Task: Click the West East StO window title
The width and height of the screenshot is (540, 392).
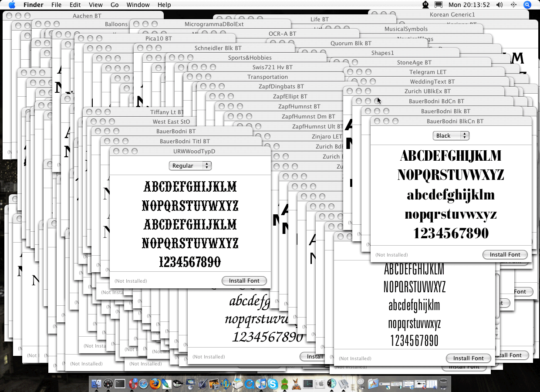Action: (x=172, y=122)
